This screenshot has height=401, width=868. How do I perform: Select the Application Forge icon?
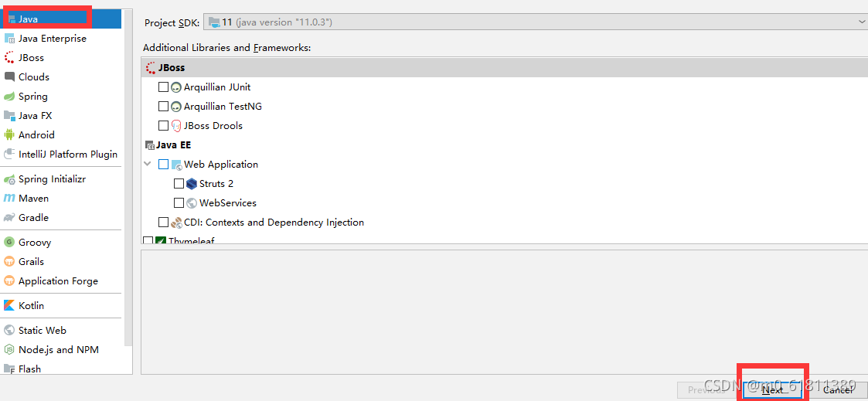(x=9, y=280)
